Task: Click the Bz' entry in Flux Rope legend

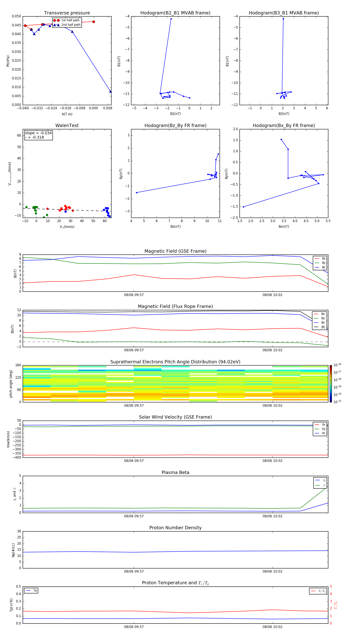Action: click(x=320, y=323)
